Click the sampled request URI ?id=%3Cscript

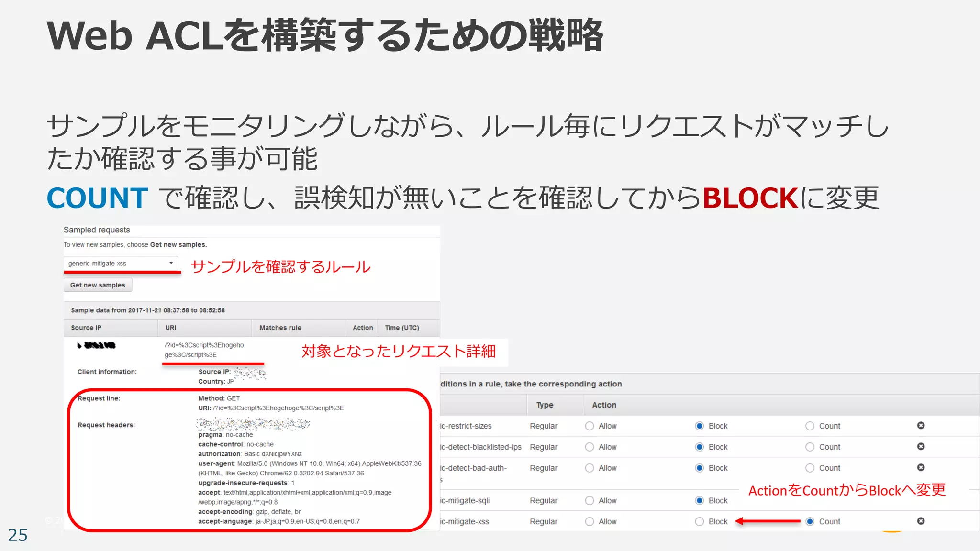point(204,350)
